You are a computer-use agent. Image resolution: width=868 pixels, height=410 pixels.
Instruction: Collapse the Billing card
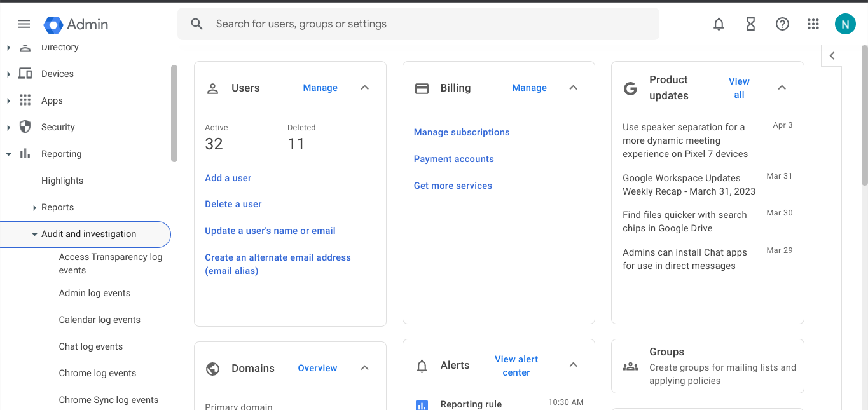pos(574,88)
